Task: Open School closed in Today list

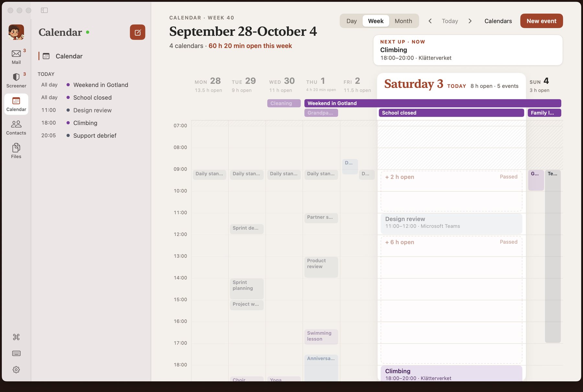Action: (92, 98)
